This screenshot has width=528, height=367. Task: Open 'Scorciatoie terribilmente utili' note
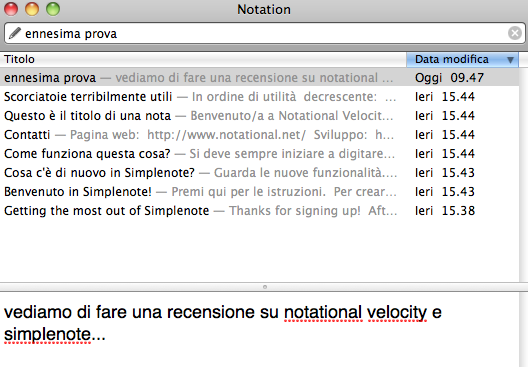pos(259,96)
